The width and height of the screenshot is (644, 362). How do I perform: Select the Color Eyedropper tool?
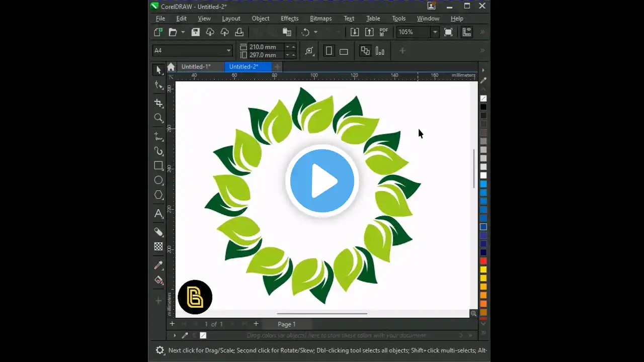(158, 265)
